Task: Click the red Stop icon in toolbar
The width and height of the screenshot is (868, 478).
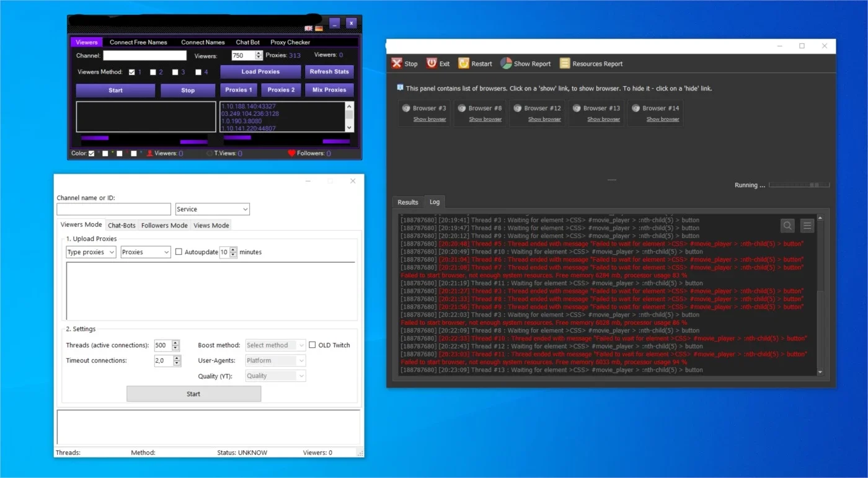Action: click(x=397, y=63)
